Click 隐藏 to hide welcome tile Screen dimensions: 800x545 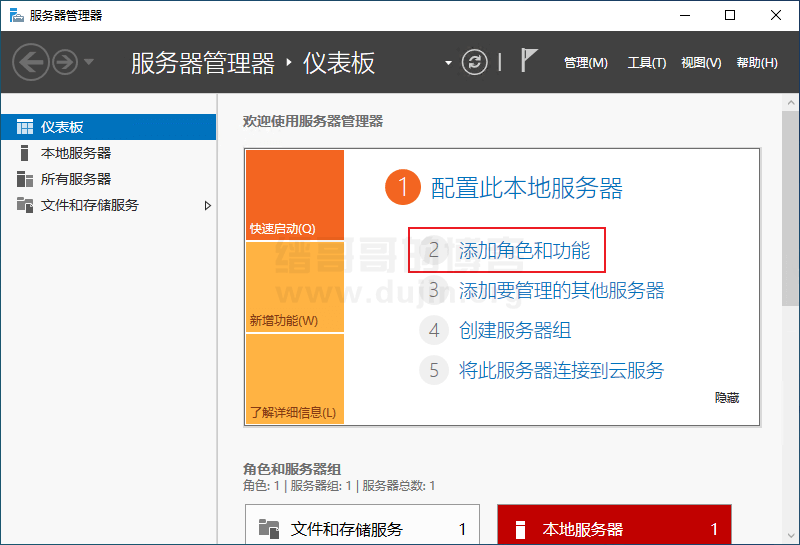[x=727, y=398]
